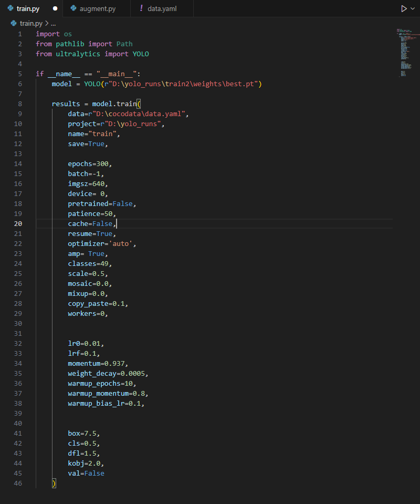The image size is (420, 504).
Task: Run the Python file with play icon
Action: pos(404,9)
